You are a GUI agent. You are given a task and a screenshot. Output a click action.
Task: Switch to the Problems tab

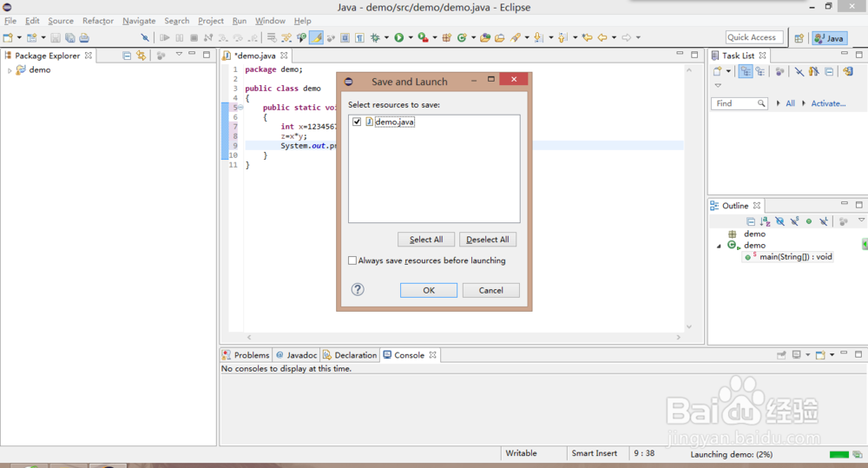coord(246,355)
